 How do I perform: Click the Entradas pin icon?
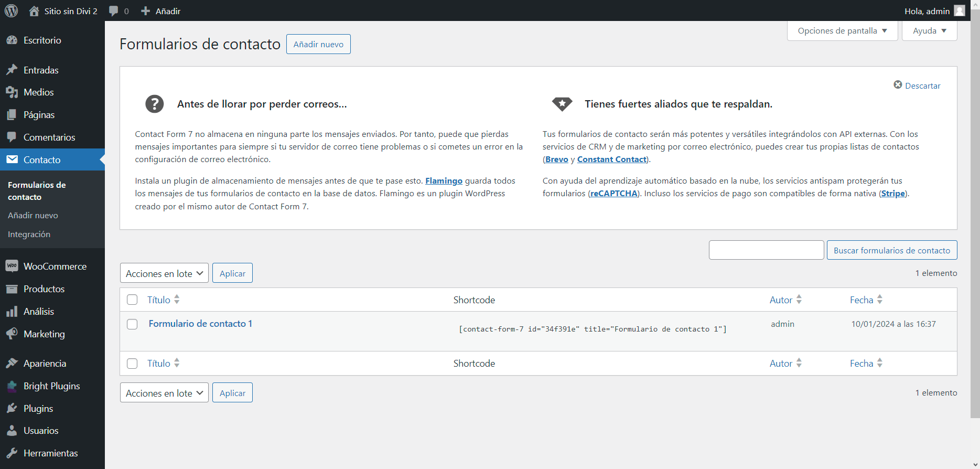[12, 70]
